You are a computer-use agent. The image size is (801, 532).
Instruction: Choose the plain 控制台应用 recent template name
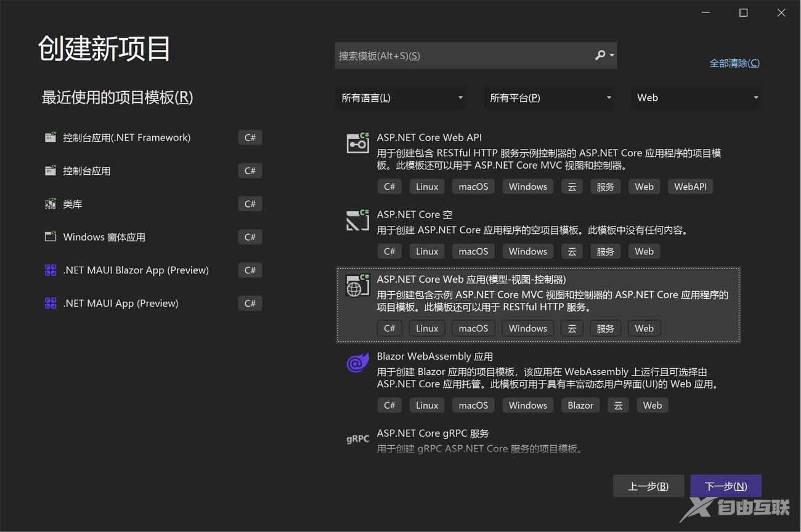point(87,171)
